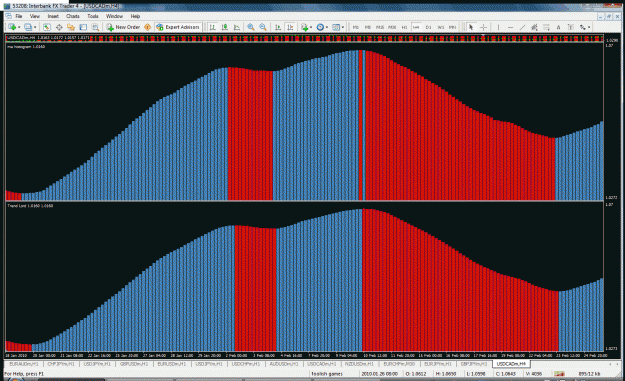Open the Periods clock icon
The width and height of the screenshot is (625, 381).
pyautogui.click(x=320, y=27)
